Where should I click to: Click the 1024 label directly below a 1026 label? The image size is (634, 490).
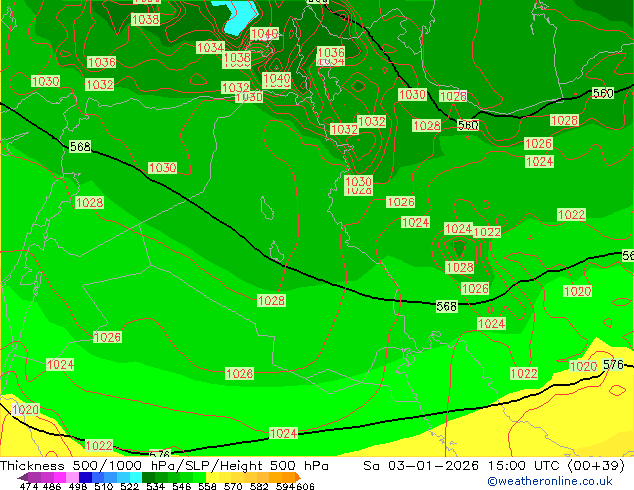539,162
